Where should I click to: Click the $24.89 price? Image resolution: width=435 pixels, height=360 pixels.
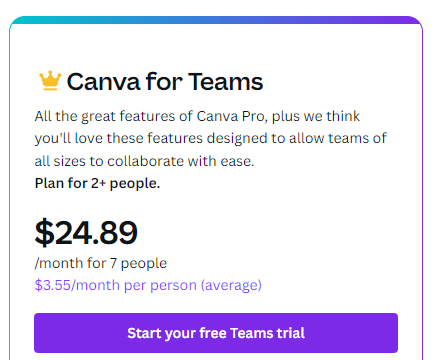86,232
